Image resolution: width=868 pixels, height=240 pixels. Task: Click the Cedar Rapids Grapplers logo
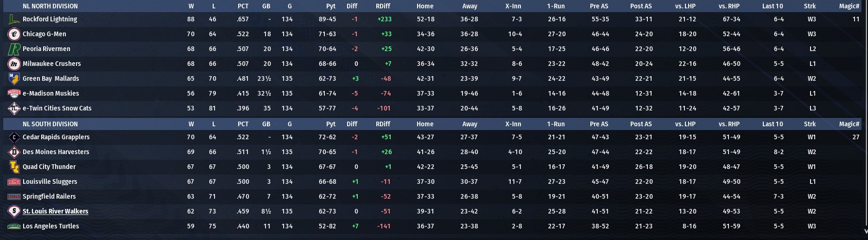[x=14, y=137]
